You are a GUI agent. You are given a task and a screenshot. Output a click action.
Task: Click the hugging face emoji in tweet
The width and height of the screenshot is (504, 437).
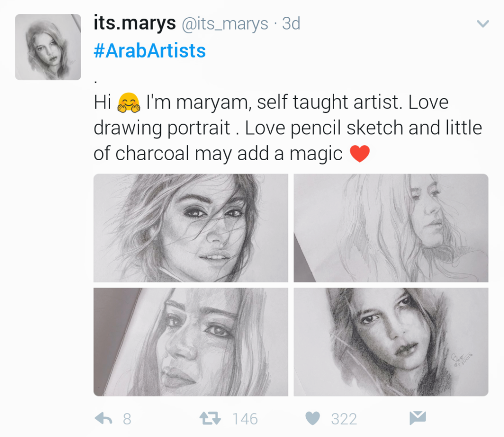[x=129, y=103]
